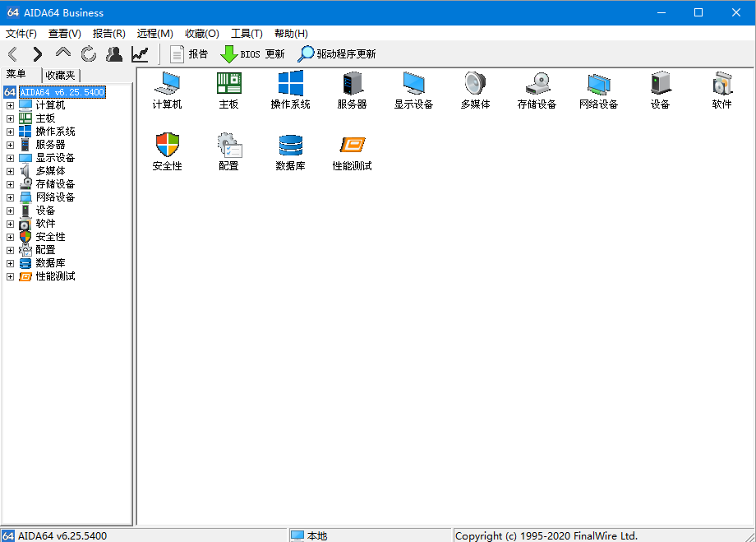Click the BIOS 更新 toolbar button
Viewport: 756px width, 542px height.
pos(252,54)
